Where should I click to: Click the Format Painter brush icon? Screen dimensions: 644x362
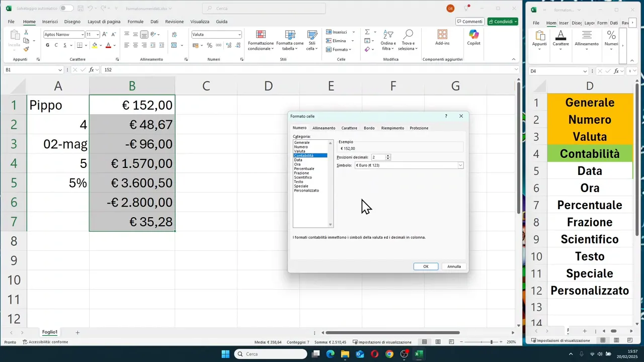pyautogui.click(x=26, y=49)
